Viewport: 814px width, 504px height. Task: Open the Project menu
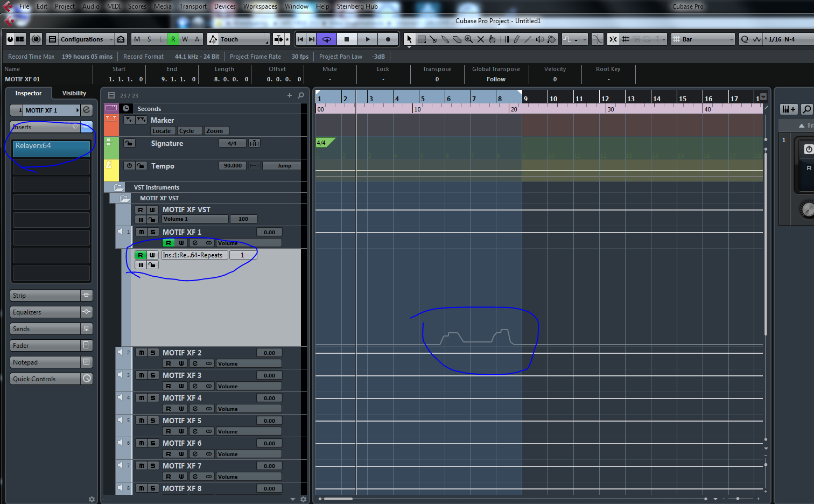[x=65, y=6]
